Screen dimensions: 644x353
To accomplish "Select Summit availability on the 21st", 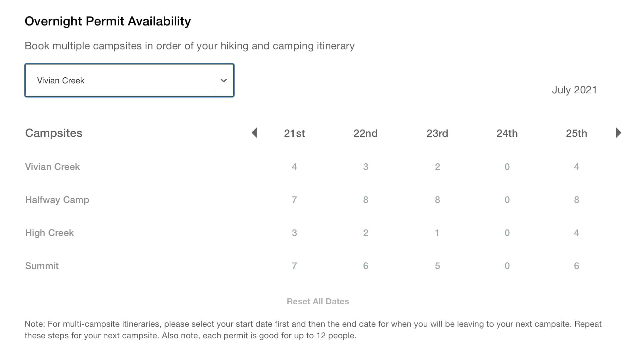I will [294, 266].
